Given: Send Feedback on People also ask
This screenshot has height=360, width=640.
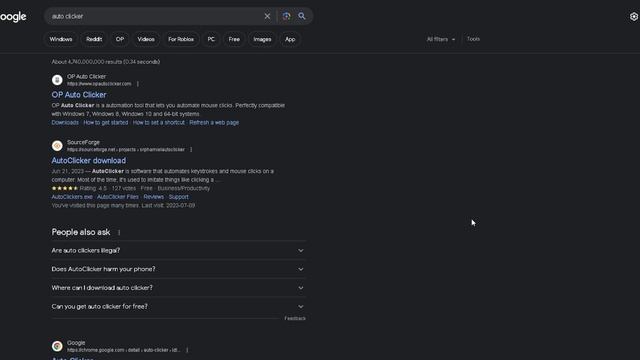Looking at the screenshot, I should point(295,318).
